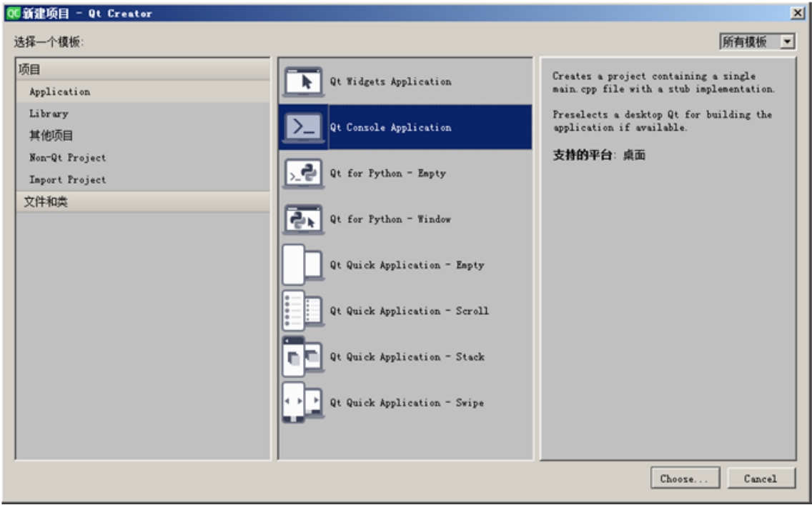The height and width of the screenshot is (505, 812).
Task: Choose the Qt for Python - Window label
Action: click(390, 219)
